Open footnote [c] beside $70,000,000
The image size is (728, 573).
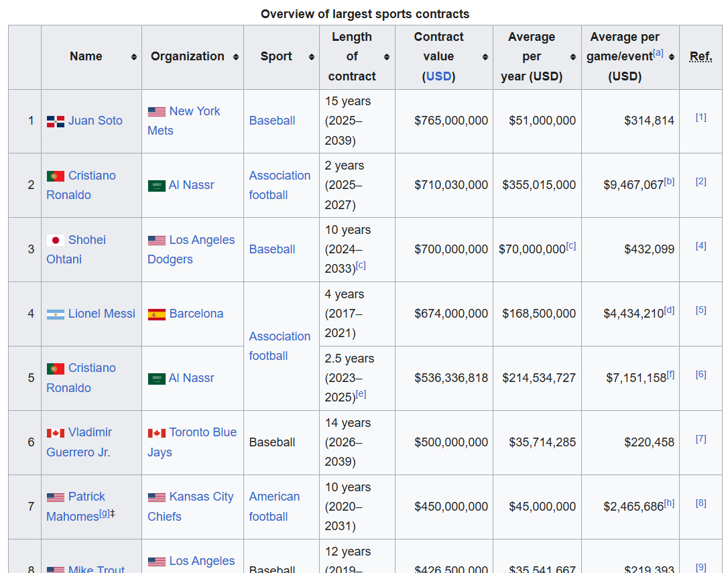(570, 246)
